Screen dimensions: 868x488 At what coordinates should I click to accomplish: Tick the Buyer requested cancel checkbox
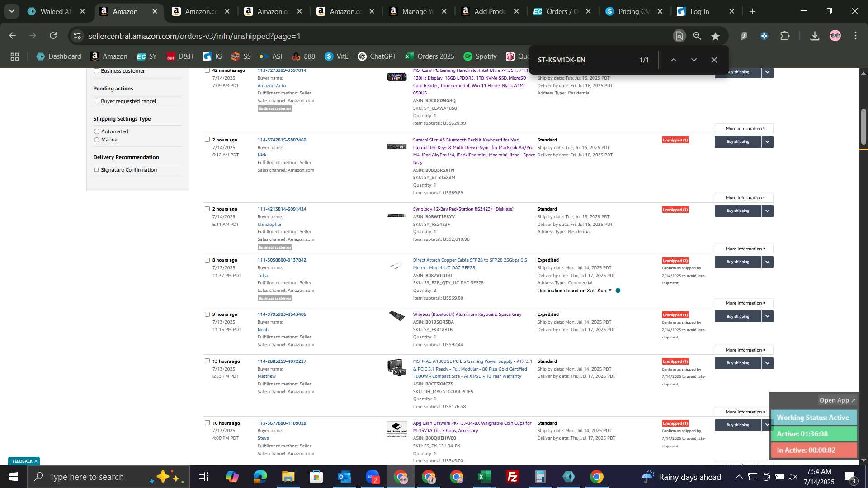point(96,101)
